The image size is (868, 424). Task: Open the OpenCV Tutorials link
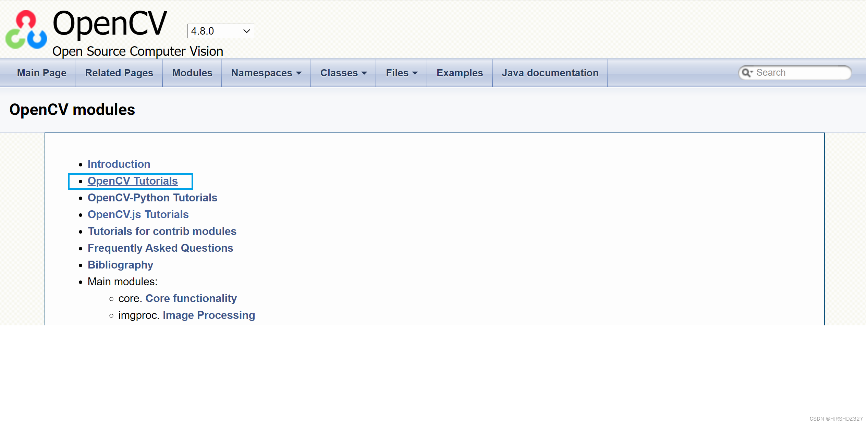coord(132,181)
